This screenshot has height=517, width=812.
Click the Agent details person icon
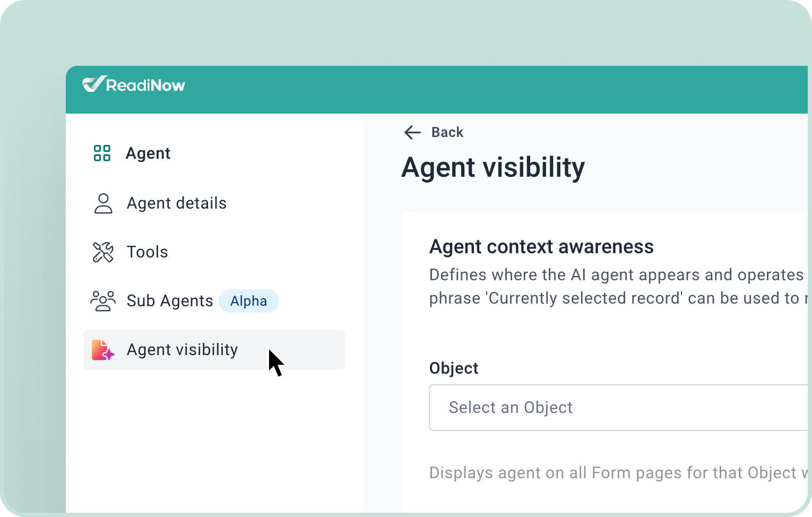(x=103, y=203)
